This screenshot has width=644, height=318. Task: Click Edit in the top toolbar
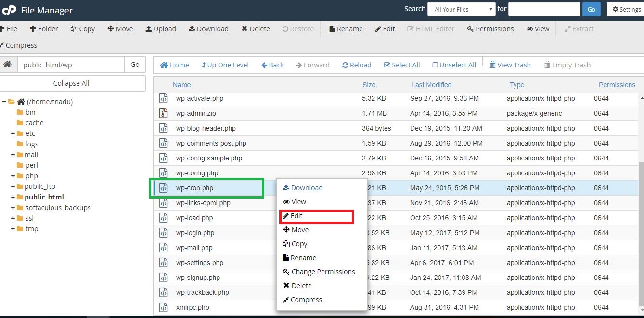[385, 29]
